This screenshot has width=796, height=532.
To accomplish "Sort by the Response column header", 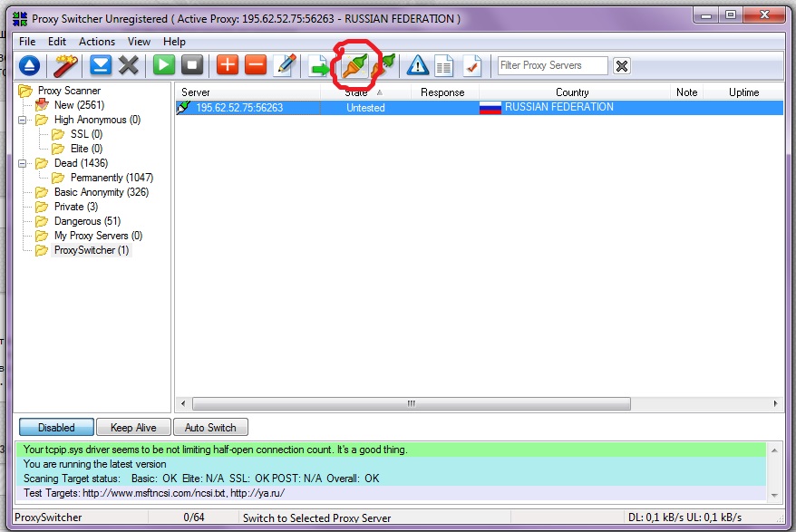I will tap(445, 92).
